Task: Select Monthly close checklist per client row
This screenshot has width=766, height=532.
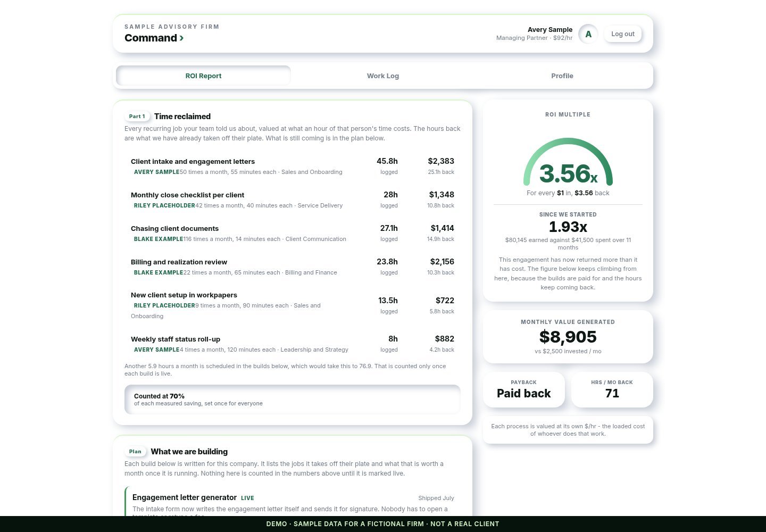Action: click(293, 200)
